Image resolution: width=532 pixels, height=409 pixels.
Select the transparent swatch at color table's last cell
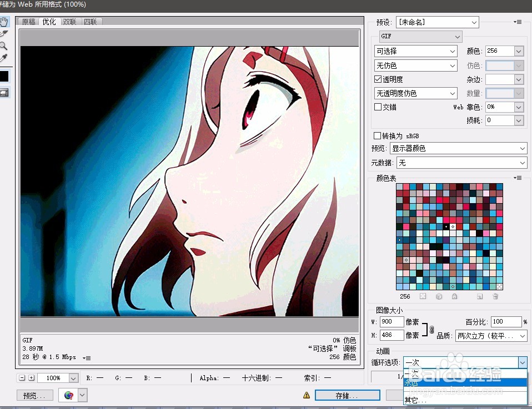(499, 286)
